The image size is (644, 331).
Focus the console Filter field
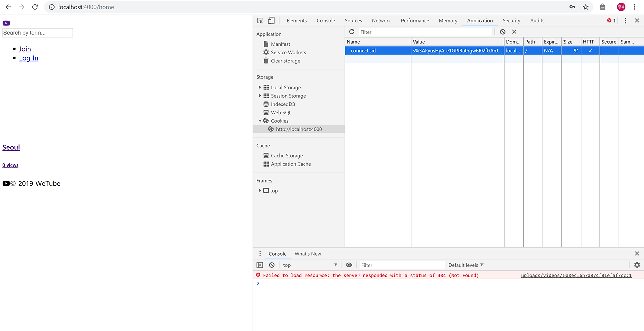401,265
